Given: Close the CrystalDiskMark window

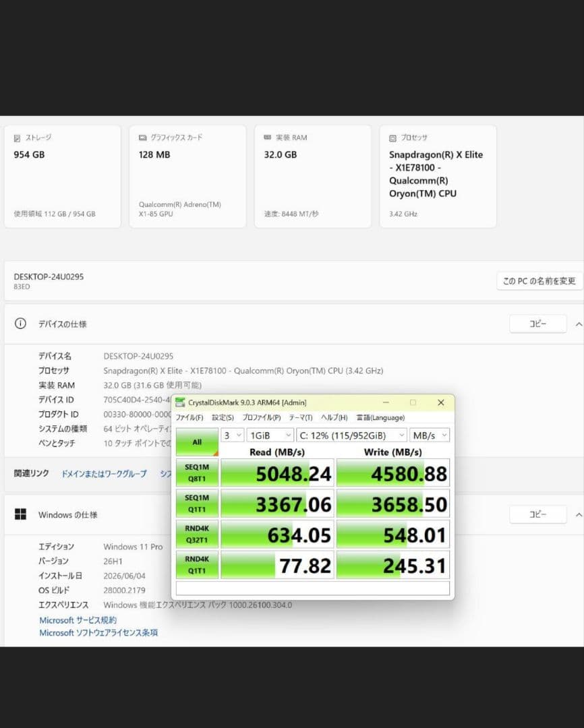Looking at the screenshot, I should click(x=441, y=402).
